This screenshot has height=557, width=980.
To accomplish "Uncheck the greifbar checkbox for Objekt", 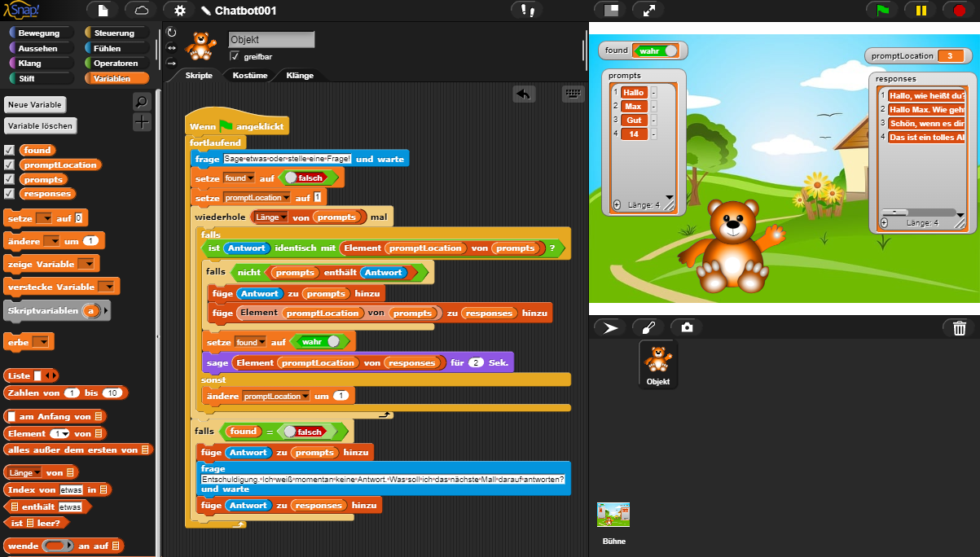I will [x=236, y=57].
